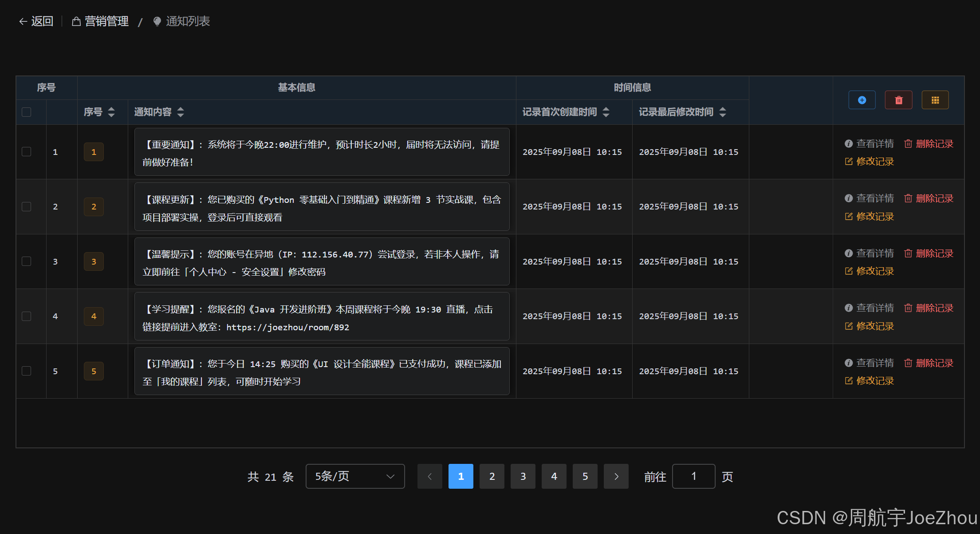This screenshot has width=980, height=534.
Task: Edit record 修改记录 for row 4
Action: (870, 326)
